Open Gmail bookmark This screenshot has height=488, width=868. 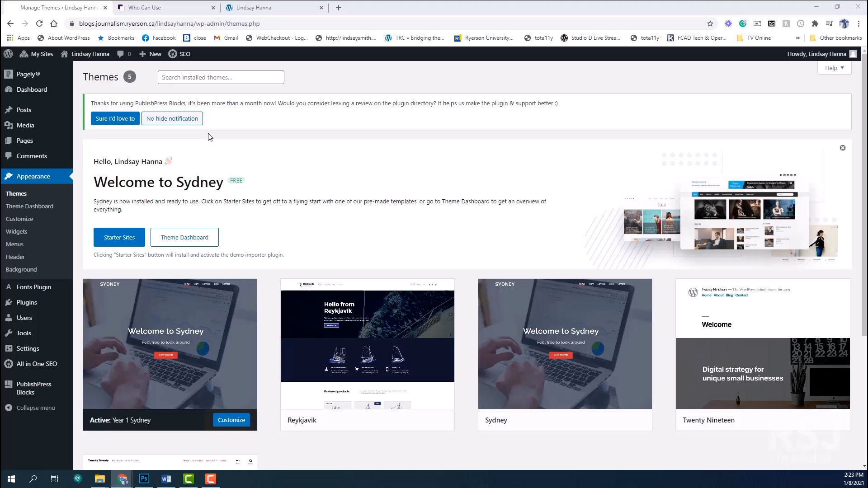tap(226, 38)
